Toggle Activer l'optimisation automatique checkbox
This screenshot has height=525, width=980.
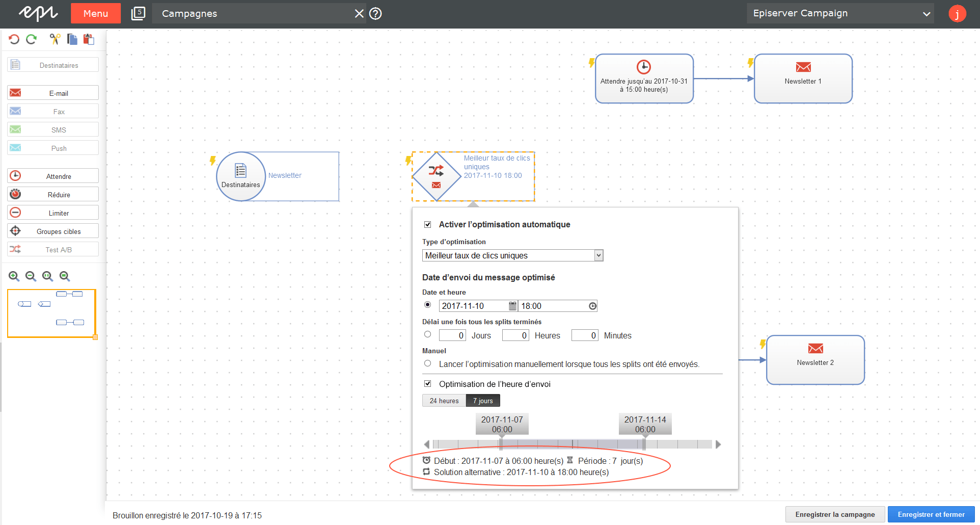click(428, 224)
